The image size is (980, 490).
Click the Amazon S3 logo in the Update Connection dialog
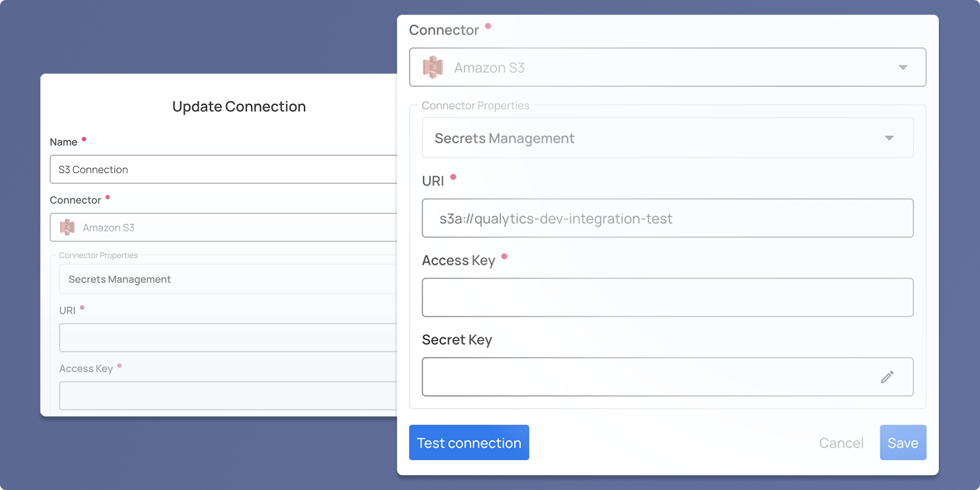tap(67, 227)
